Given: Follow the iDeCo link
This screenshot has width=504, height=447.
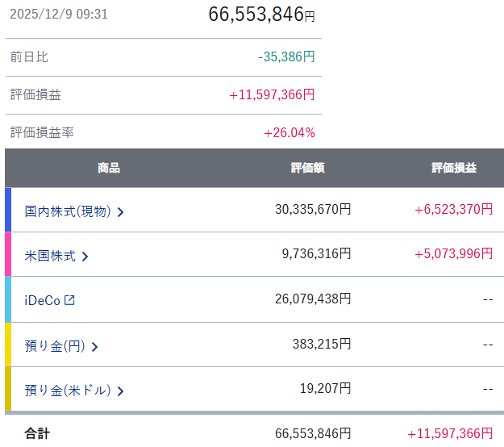Looking at the screenshot, I should coord(42,300).
